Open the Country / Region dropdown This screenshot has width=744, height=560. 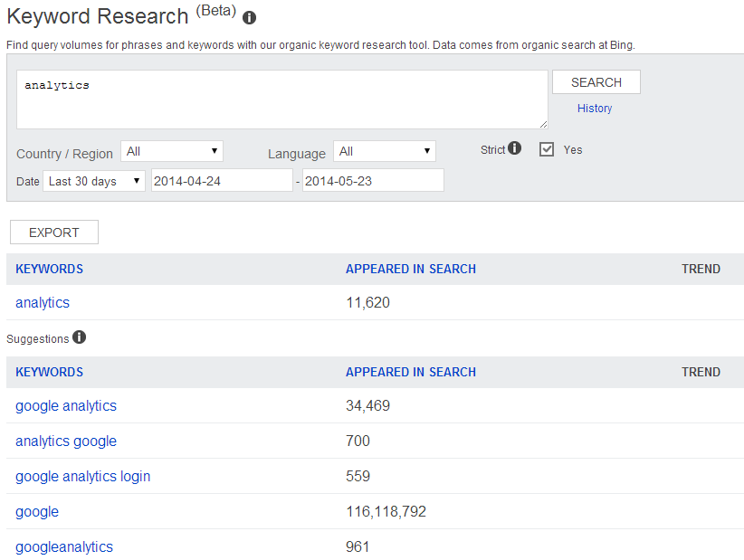click(x=172, y=151)
